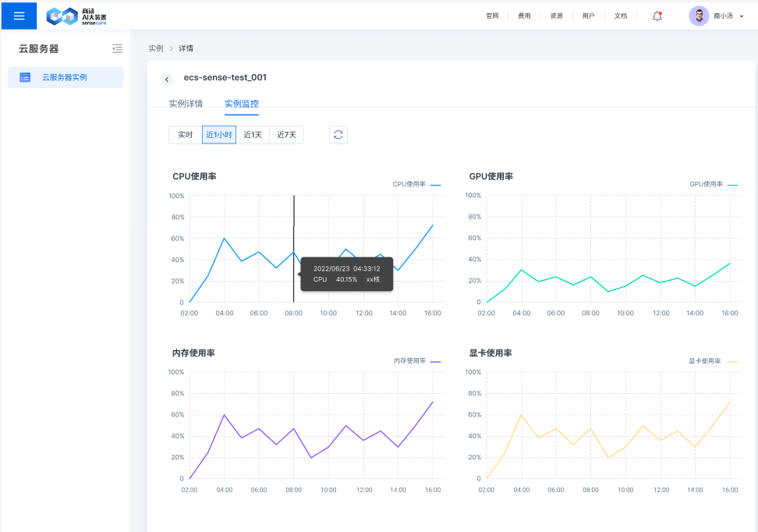Click the 文档 link in header
Image resolution: width=758 pixels, height=532 pixels.
(x=620, y=16)
